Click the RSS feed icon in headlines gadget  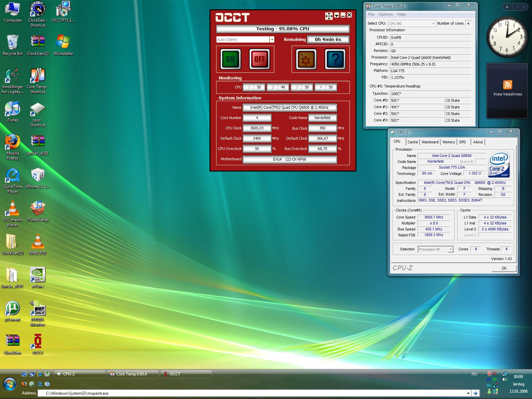pyautogui.click(x=507, y=85)
